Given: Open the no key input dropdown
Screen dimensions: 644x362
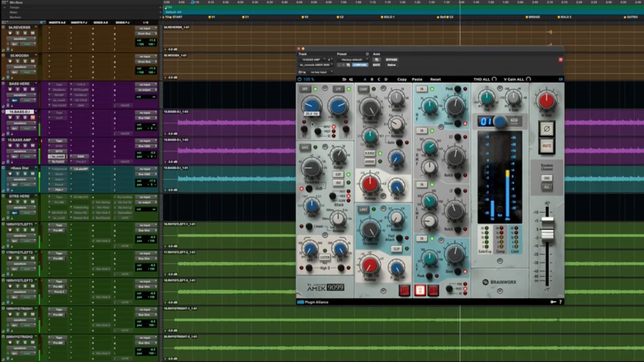Looking at the screenshot, I should tap(319, 72).
